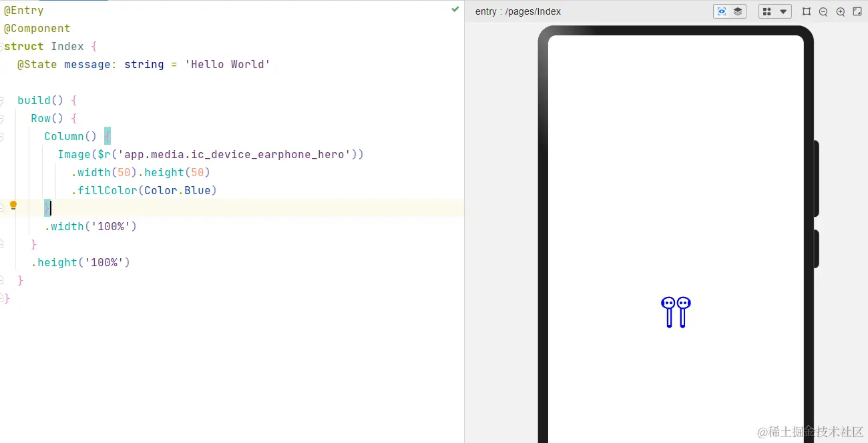
Task: Click the @State decorator text
Action: pos(37,65)
